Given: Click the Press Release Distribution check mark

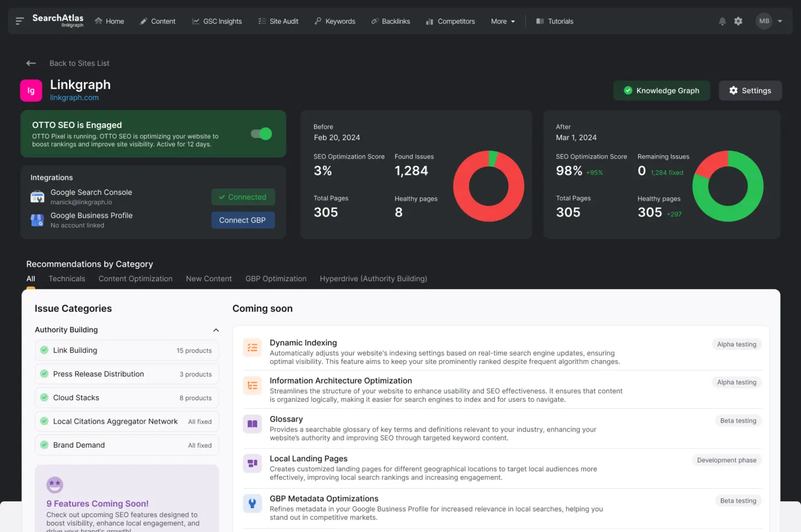Looking at the screenshot, I should 44,374.
